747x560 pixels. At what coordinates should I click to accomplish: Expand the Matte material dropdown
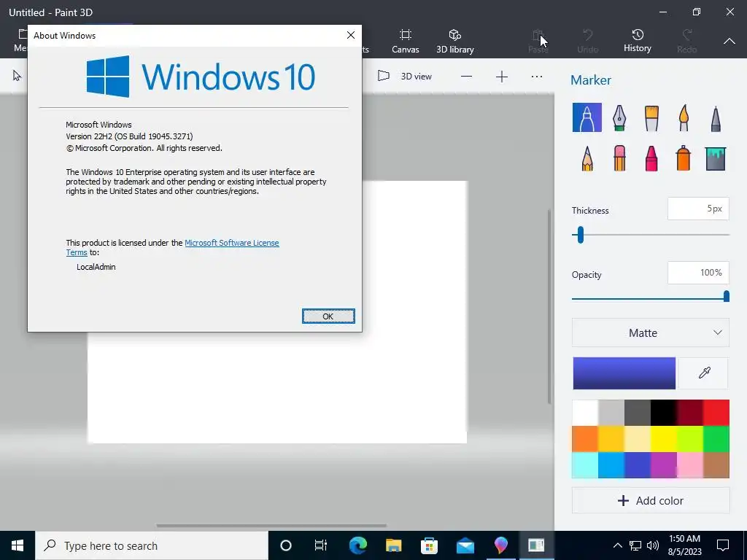[650, 332]
